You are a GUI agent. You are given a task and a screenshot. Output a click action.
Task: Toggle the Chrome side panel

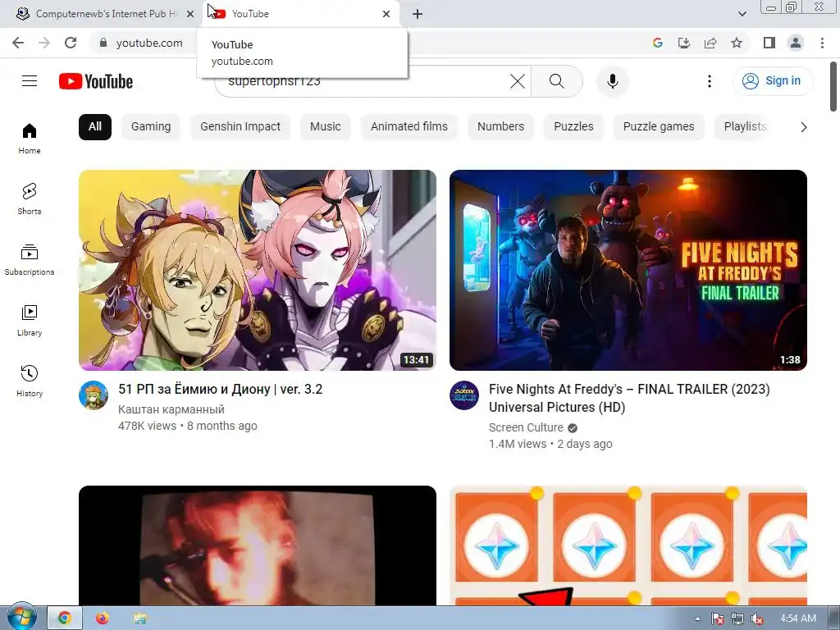(x=769, y=43)
